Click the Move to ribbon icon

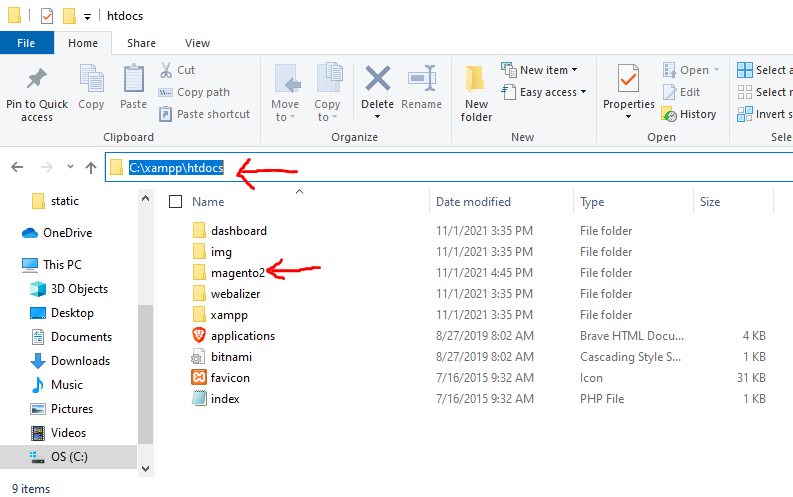pyautogui.click(x=286, y=79)
